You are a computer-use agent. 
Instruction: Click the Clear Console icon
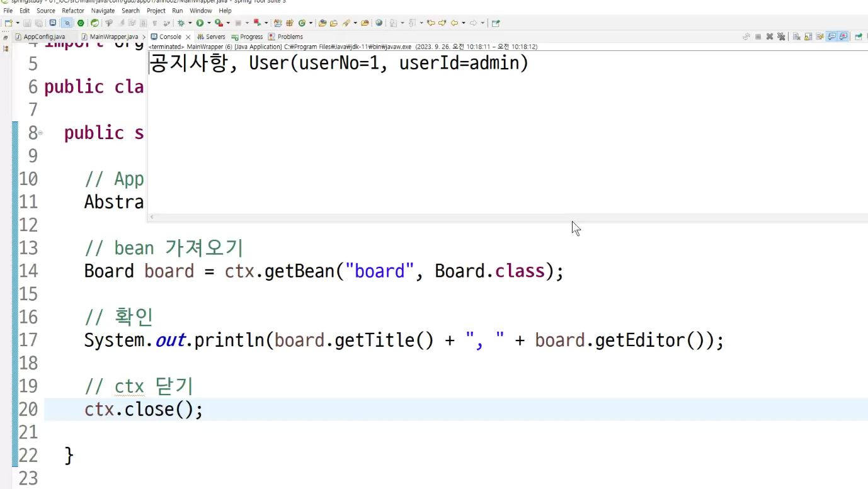coord(796,37)
